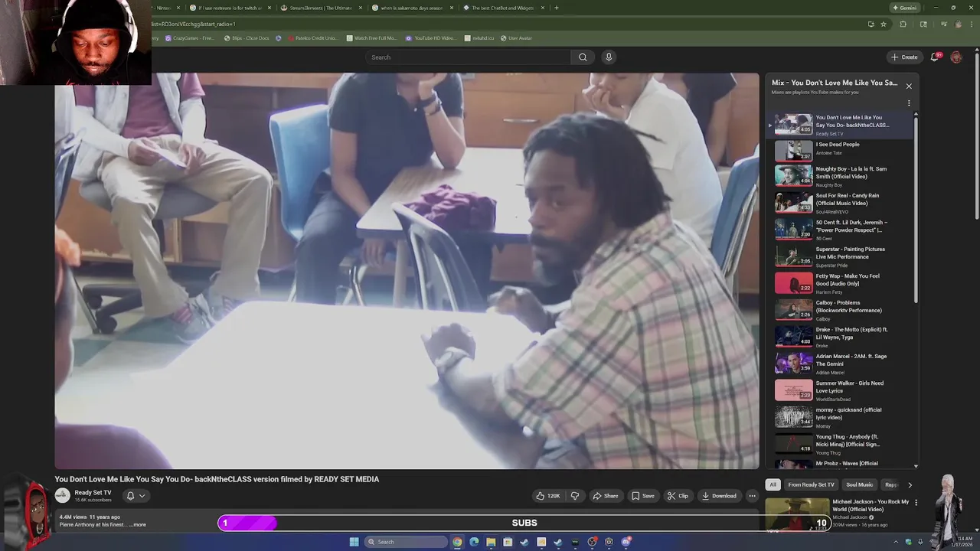Click the YouTube search input field
The image size is (980, 551).
(x=469, y=57)
